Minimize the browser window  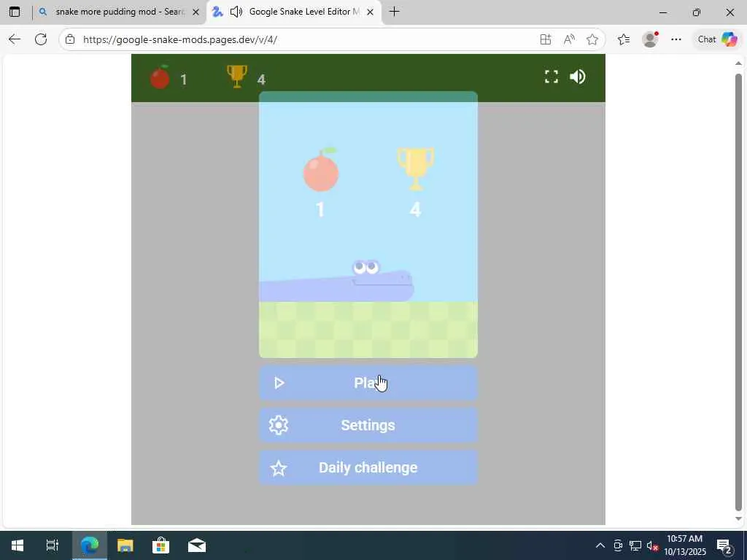tap(663, 12)
